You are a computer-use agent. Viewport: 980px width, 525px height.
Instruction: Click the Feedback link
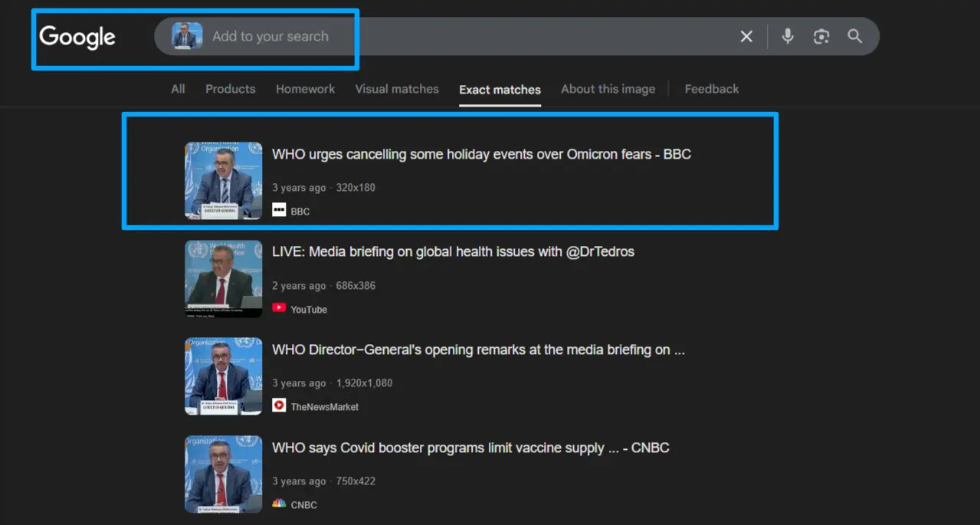point(712,89)
